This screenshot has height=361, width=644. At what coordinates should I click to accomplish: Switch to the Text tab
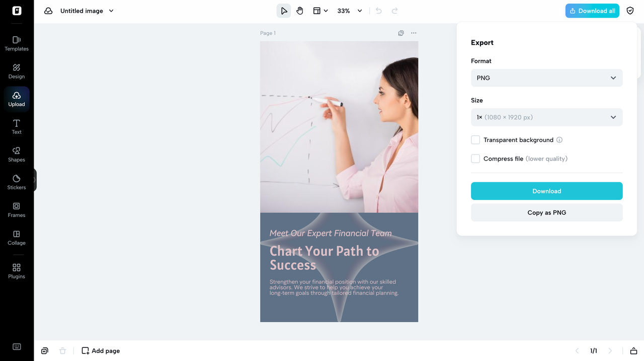(x=17, y=127)
